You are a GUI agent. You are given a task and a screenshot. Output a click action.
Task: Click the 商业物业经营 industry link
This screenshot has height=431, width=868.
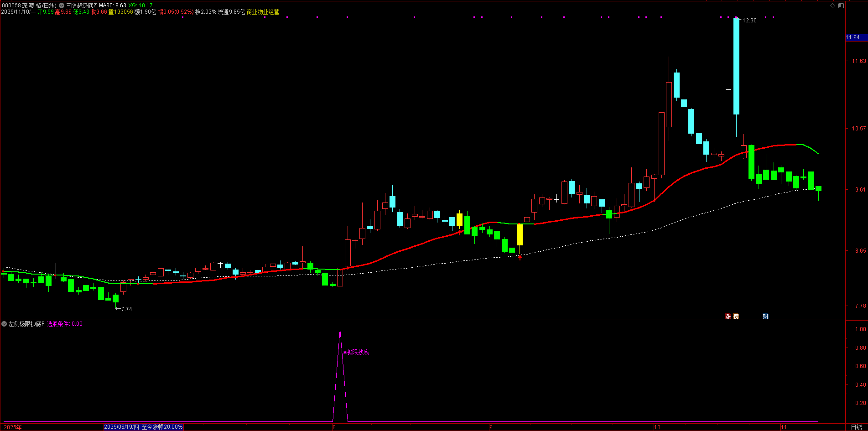(x=263, y=12)
